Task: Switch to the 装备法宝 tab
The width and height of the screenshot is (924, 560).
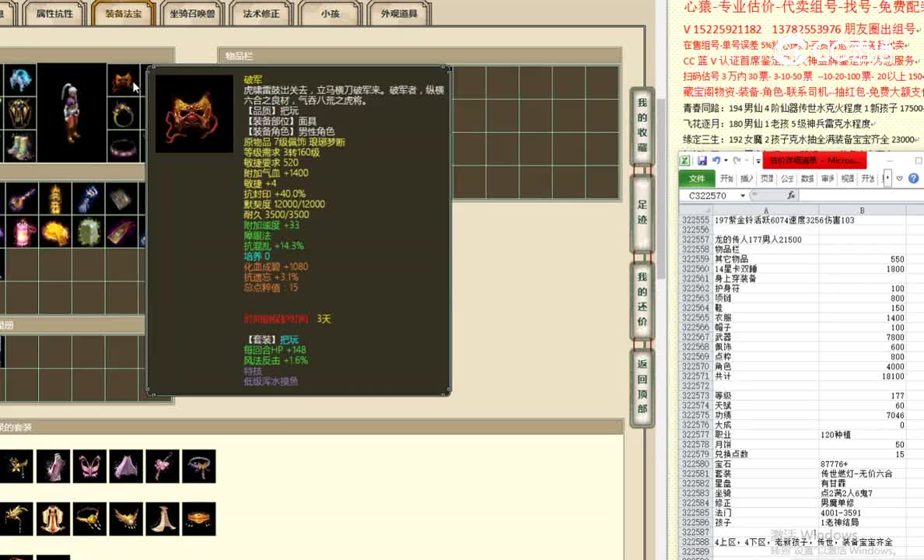Action: 124,13
